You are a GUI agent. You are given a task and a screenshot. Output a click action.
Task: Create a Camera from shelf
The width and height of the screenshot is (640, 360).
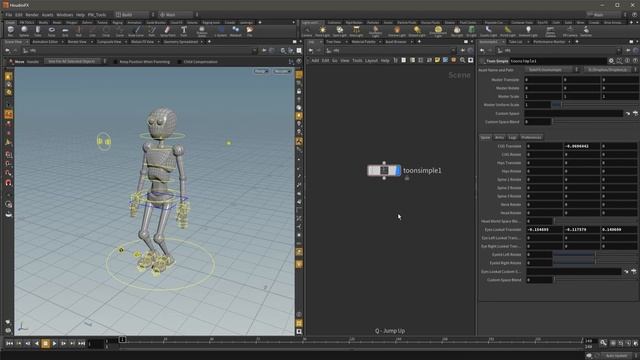pos(307,31)
